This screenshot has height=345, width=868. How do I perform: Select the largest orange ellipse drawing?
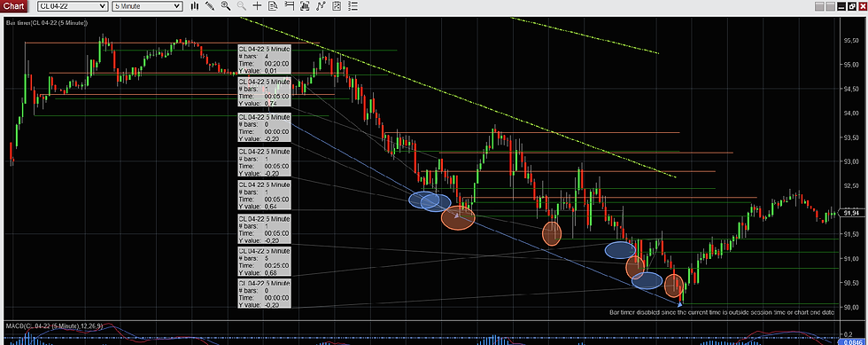click(458, 217)
